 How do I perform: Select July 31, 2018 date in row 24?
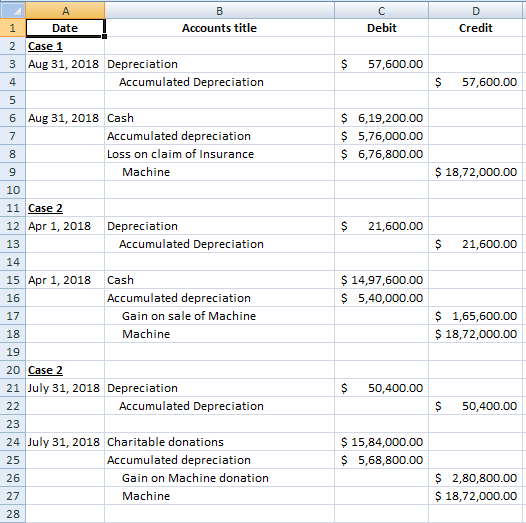[x=65, y=442]
